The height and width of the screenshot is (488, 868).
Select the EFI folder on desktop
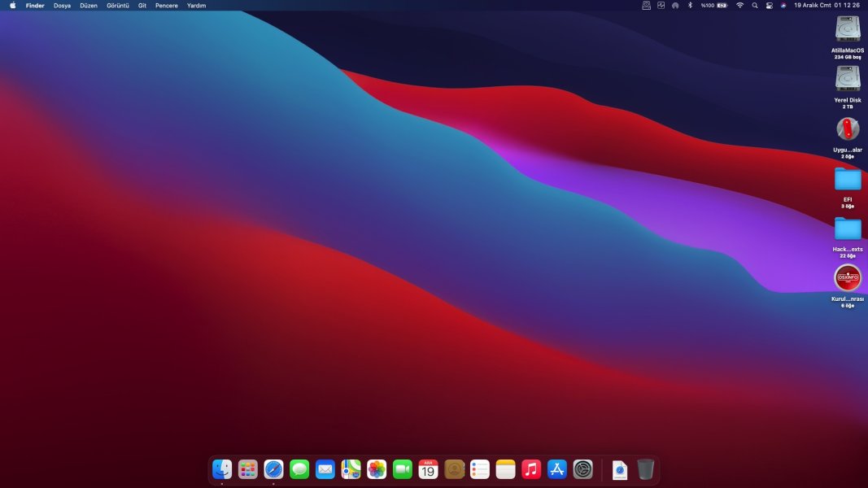[x=848, y=179]
